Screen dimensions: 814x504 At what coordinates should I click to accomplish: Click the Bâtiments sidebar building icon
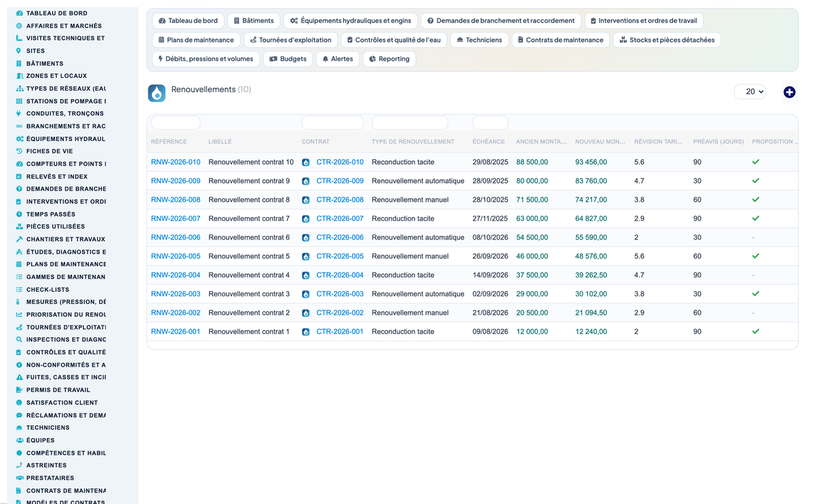click(19, 64)
